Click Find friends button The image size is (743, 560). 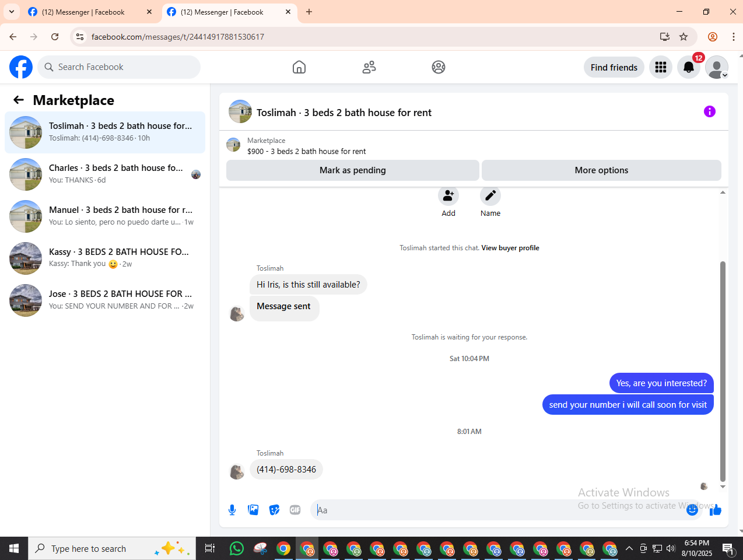coord(614,67)
